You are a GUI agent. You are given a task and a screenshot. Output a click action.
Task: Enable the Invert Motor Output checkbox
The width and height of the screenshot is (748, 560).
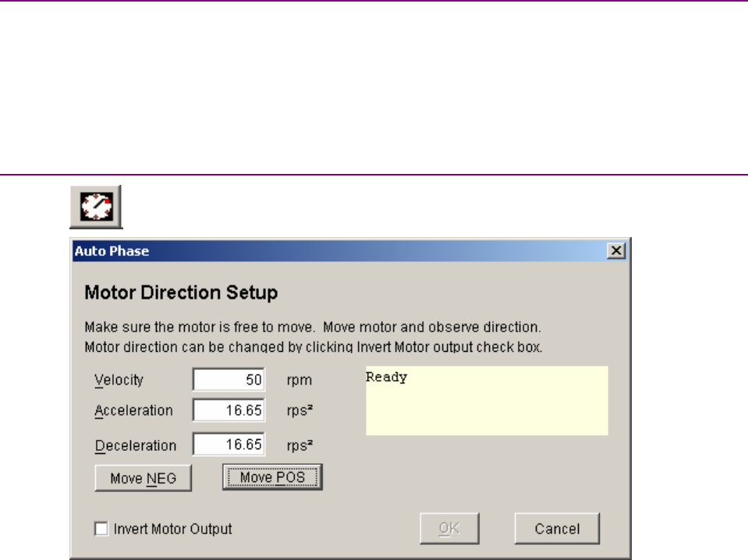click(x=101, y=529)
